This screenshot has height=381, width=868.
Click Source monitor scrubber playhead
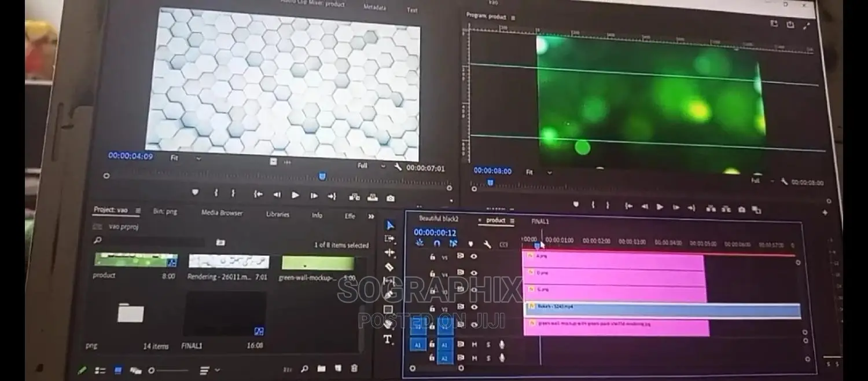[x=322, y=177]
